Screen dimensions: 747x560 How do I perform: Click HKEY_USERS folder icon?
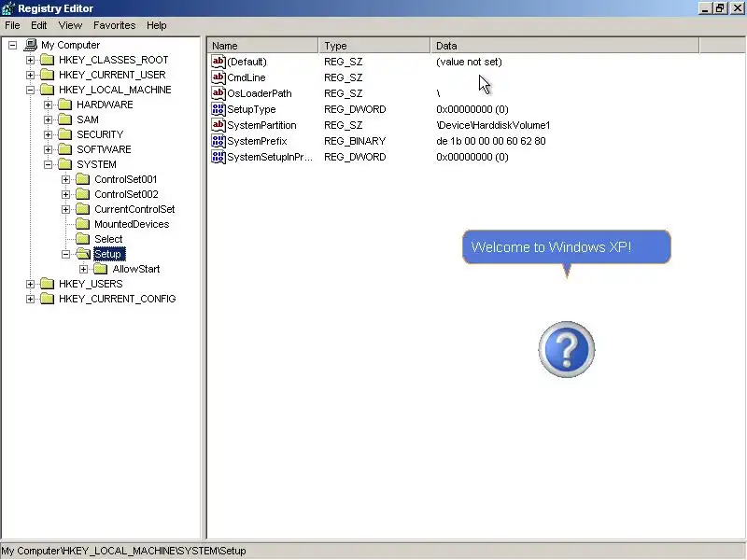(48, 284)
